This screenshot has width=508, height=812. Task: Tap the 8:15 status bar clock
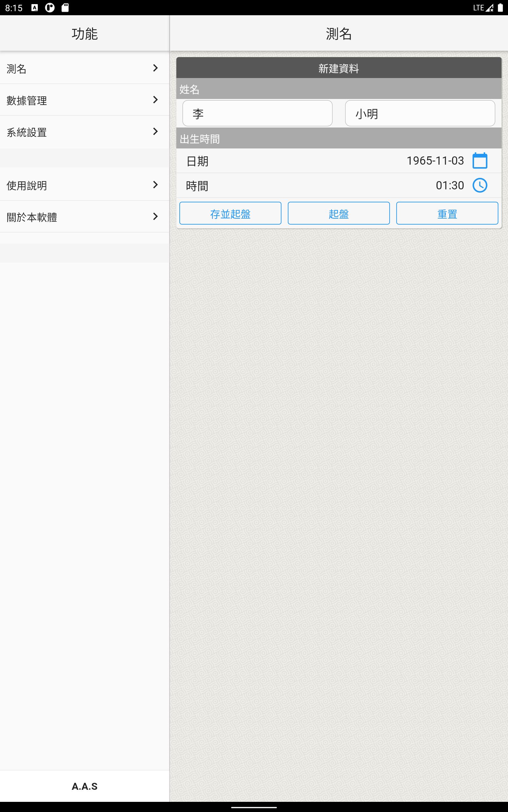14,8
